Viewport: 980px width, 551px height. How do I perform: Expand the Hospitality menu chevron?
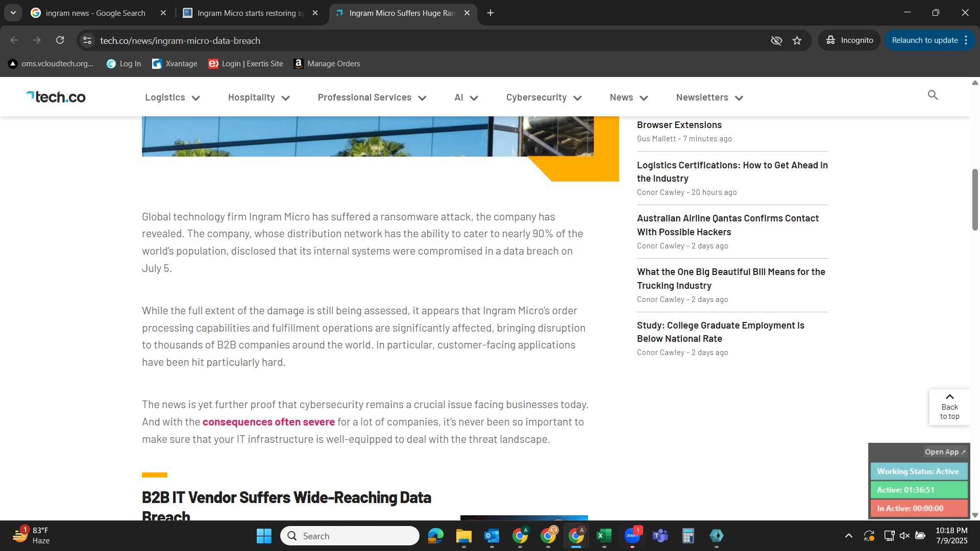click(286, 98)
